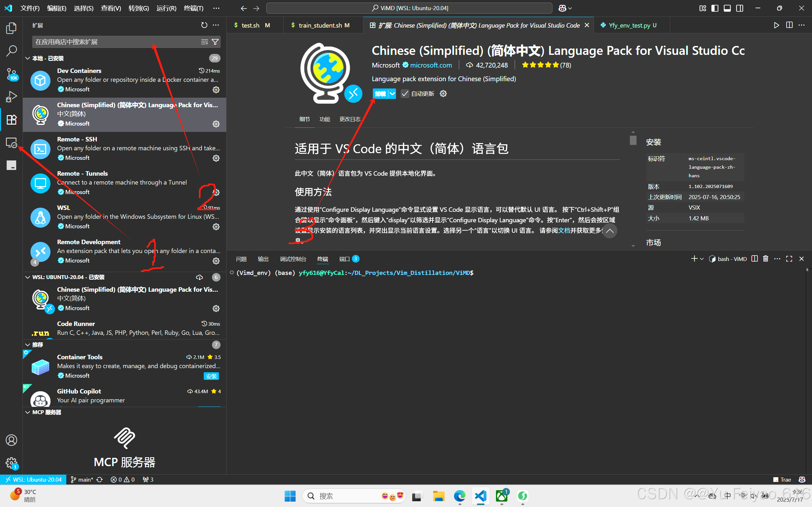This screenshot has height=507, width=812.
Task: Open terminal launch profile dropdown arrow
Action: click(x=702, y=258)
